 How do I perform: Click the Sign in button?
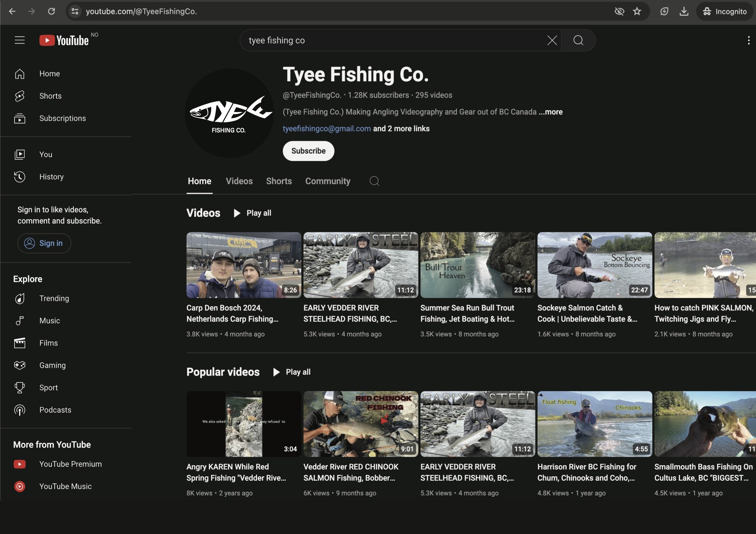pos(44,243)
